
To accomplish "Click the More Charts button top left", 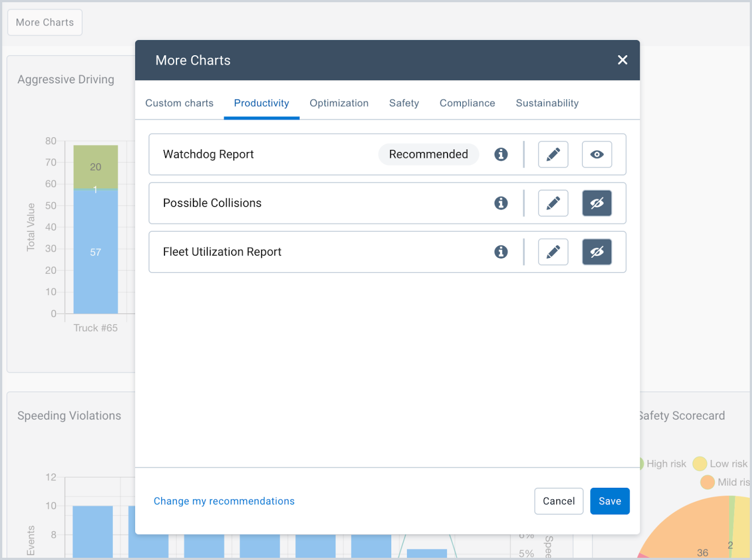I will pyautogui.click(x=44, y=22).
